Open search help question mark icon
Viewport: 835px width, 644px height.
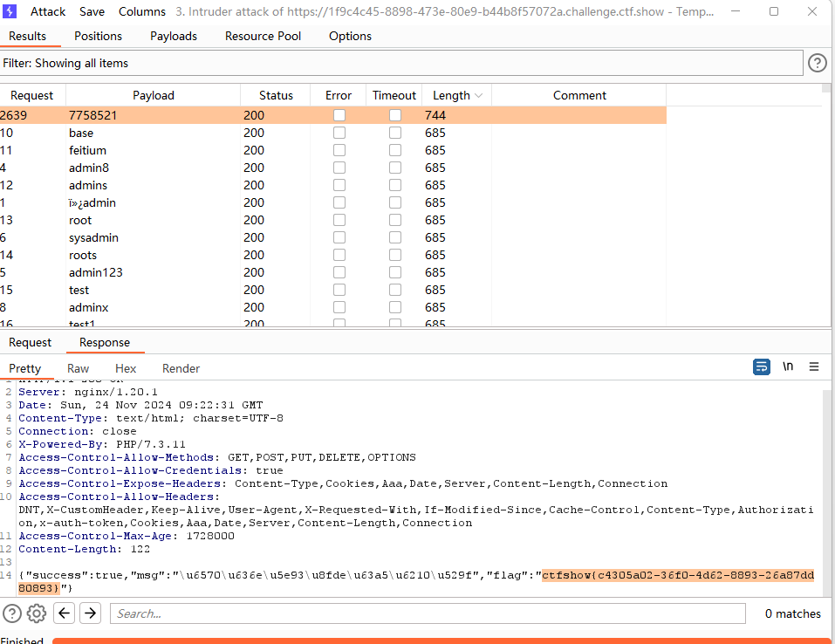(x=11, y=613)
